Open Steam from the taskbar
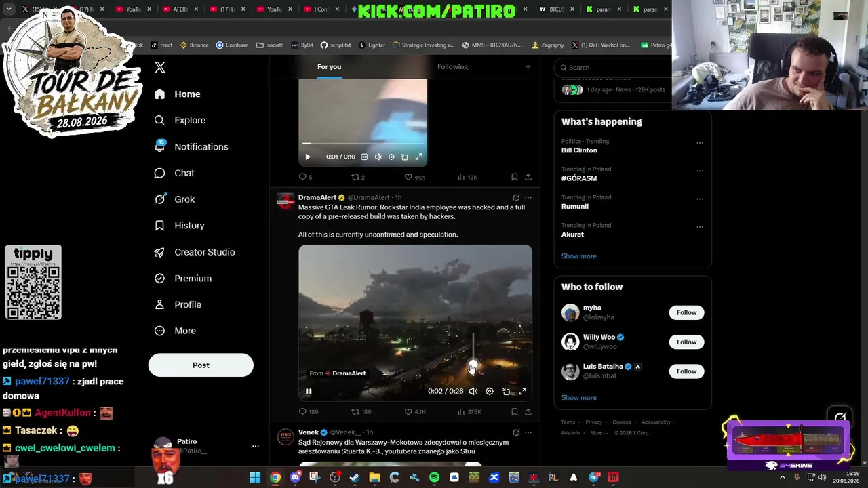Viewport: 868px width, 488px height. pyautogui.click(x=355, y=478)
